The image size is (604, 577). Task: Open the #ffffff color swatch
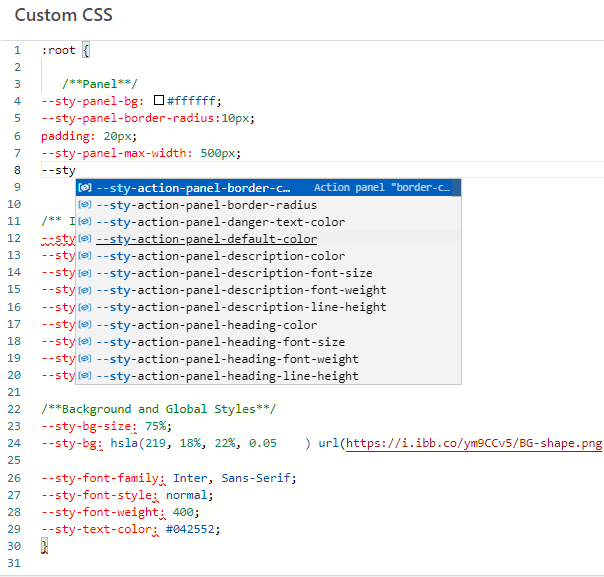click(x=159, y=101)
